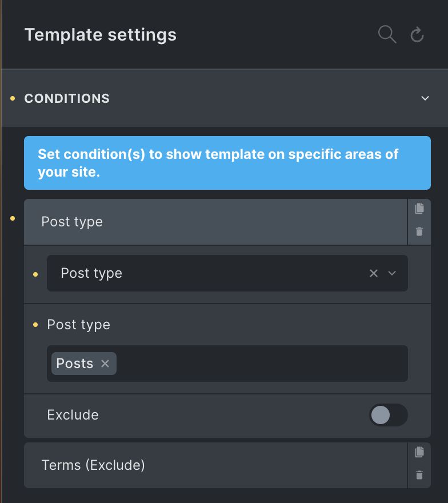448x503 pixels.
Task: Click the blue condition info banner
Action: pos(227,163)
